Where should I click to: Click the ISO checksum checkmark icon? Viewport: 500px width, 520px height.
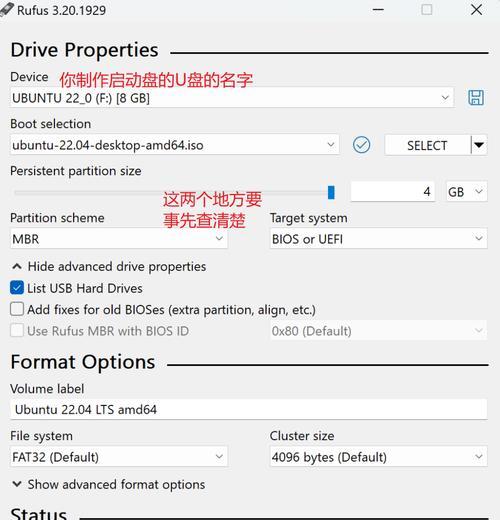tap(361, 145)
